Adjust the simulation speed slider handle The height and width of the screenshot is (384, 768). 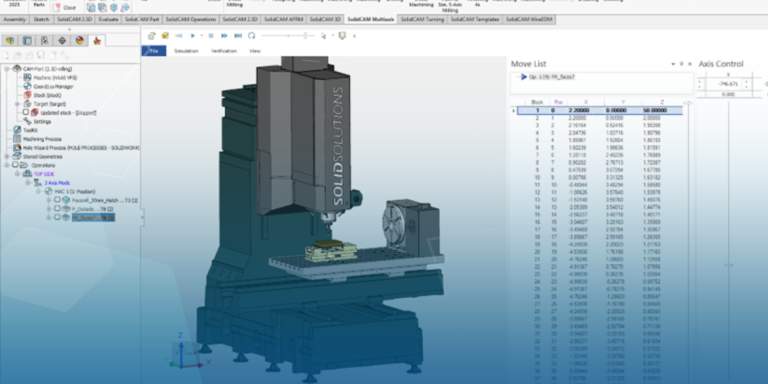pos(306,36)
